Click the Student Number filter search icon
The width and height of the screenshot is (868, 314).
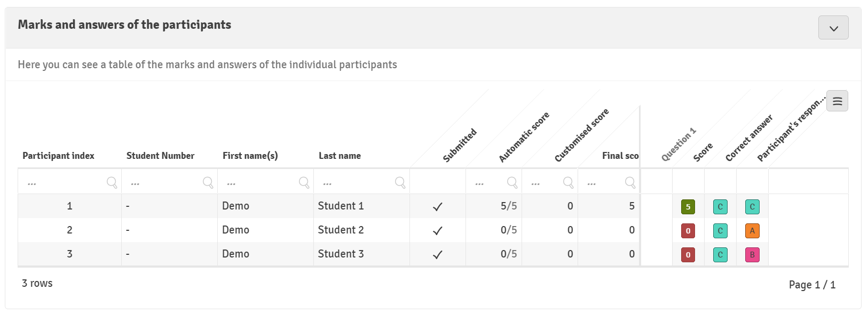point(208,182)
